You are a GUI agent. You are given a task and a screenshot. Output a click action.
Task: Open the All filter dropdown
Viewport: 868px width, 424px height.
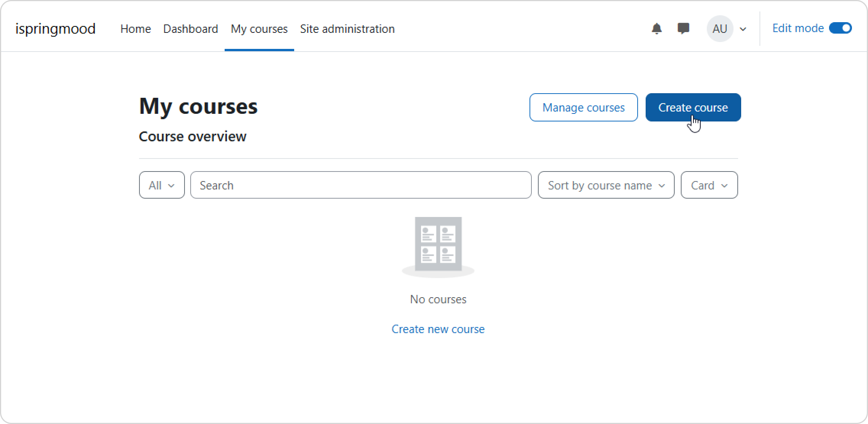pyautogui.click(x=162, y=185)
